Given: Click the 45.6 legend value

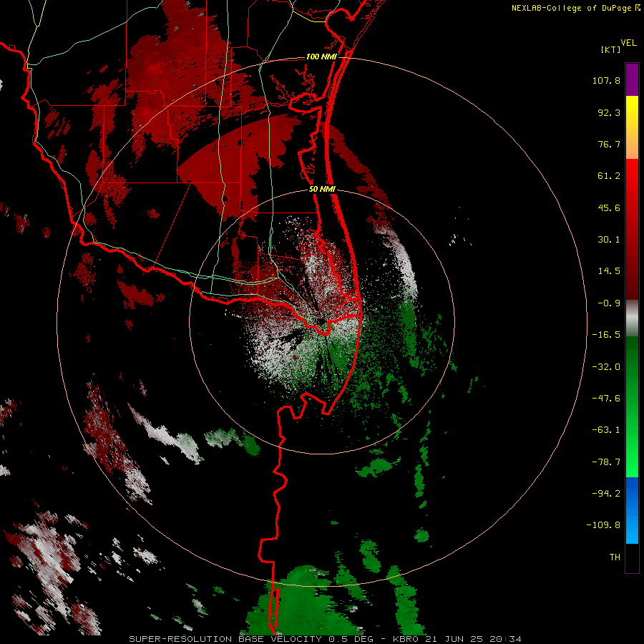Looking at the screenshot, I should 609,208.
